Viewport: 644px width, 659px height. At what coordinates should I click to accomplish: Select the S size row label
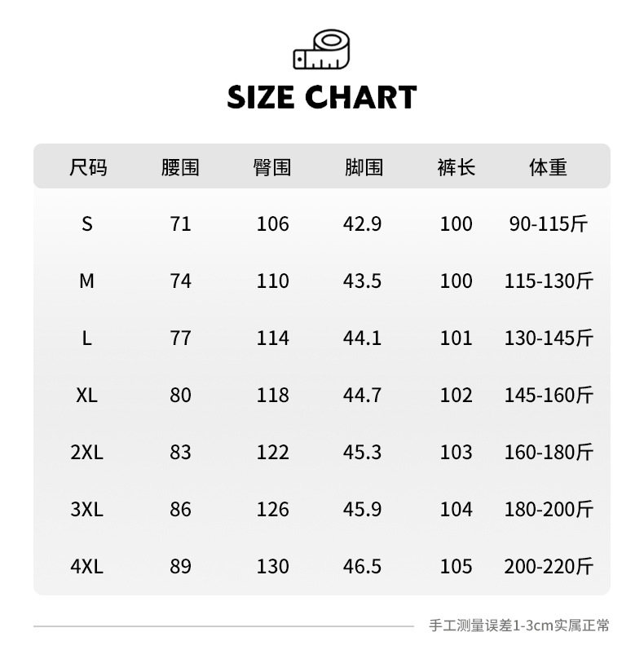87,223
